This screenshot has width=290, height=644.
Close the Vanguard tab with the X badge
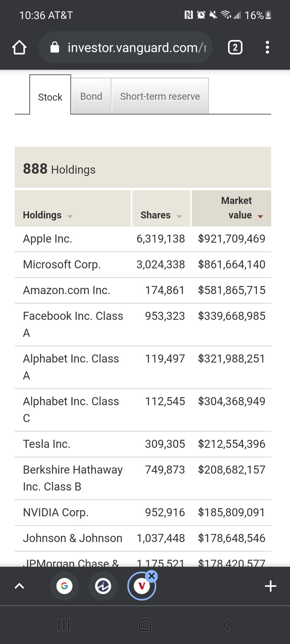[152, 576]
